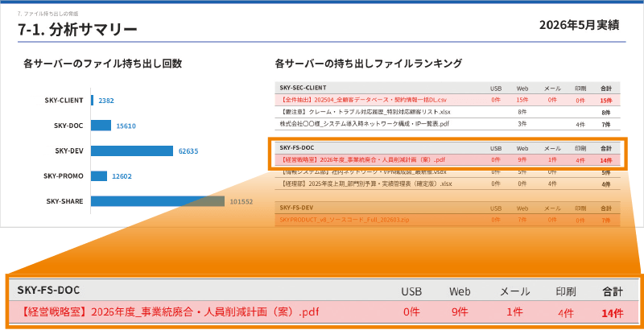Screen dimensions: 644x330
Task: Select heading 各サーバーのファイル持ち出し回数
Action: (x=103, y=64)
